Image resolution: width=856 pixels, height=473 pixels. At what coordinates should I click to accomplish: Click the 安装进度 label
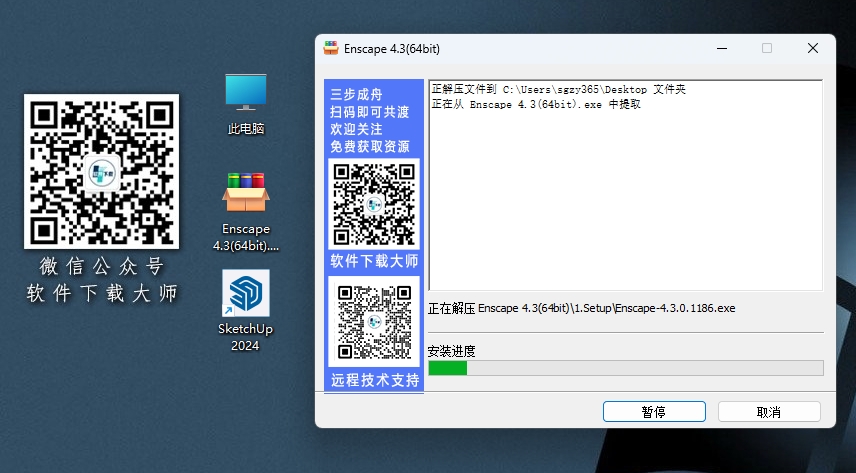pos(451,351)
